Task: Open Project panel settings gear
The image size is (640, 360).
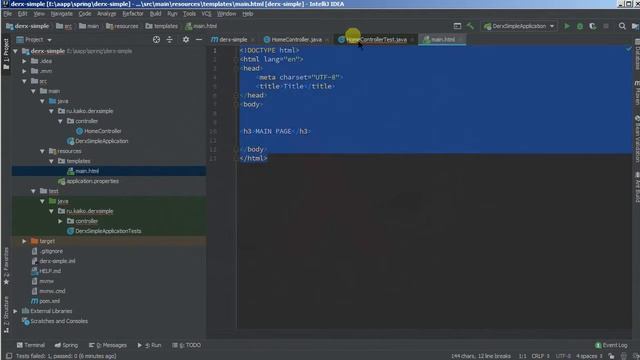Action: 186,40
